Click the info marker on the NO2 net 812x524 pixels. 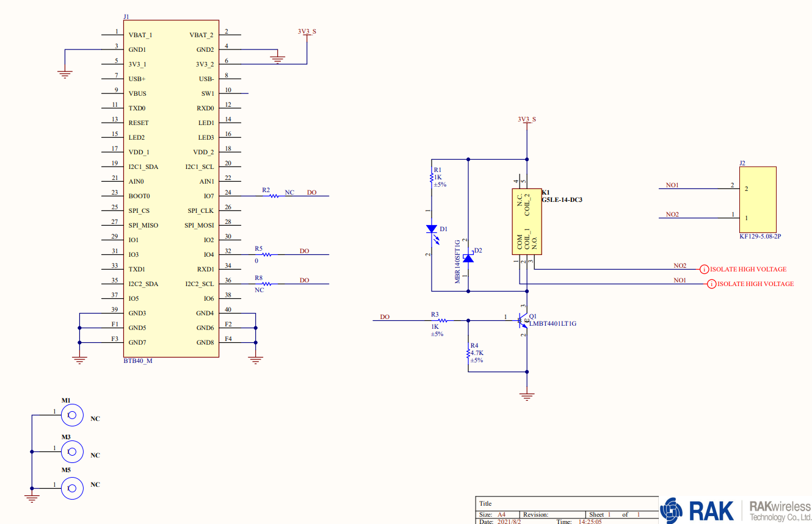704,269
